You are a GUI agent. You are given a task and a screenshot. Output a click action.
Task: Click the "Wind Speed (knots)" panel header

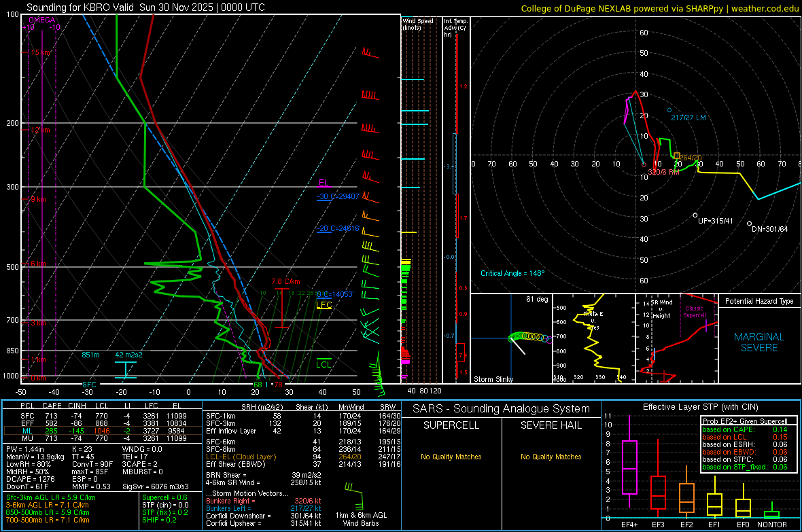[418, 24]
